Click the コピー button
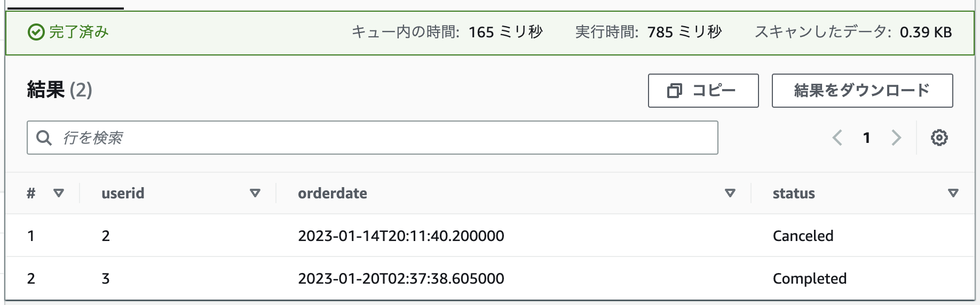Screen dimensions: 980x305 [x=704, y=91]
